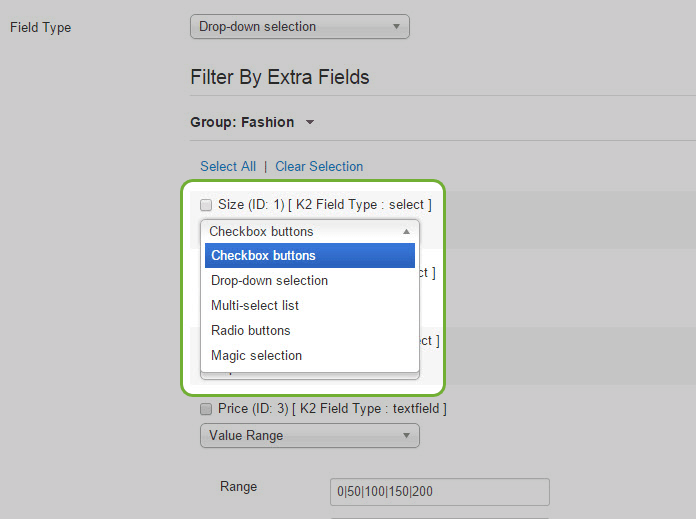
Task: Collapse the Group: Fashion section arrow
Action: (310, 123)
